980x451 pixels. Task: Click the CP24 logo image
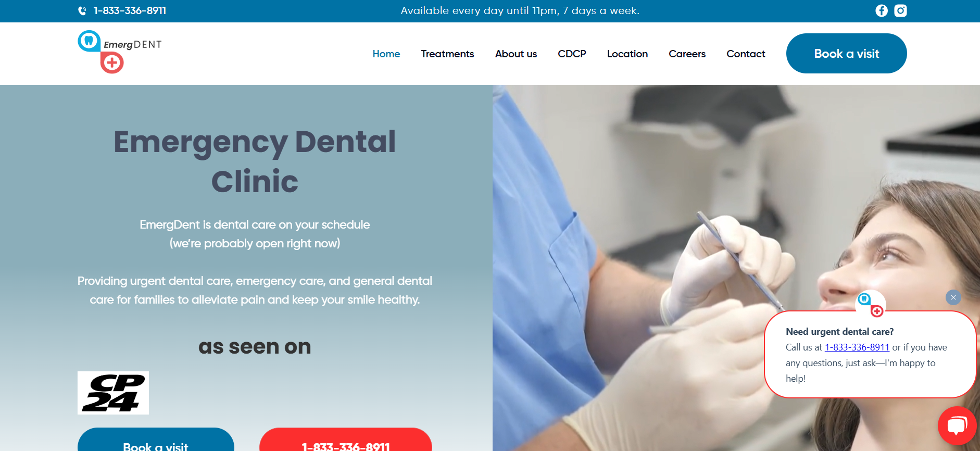tap(113, 393)
